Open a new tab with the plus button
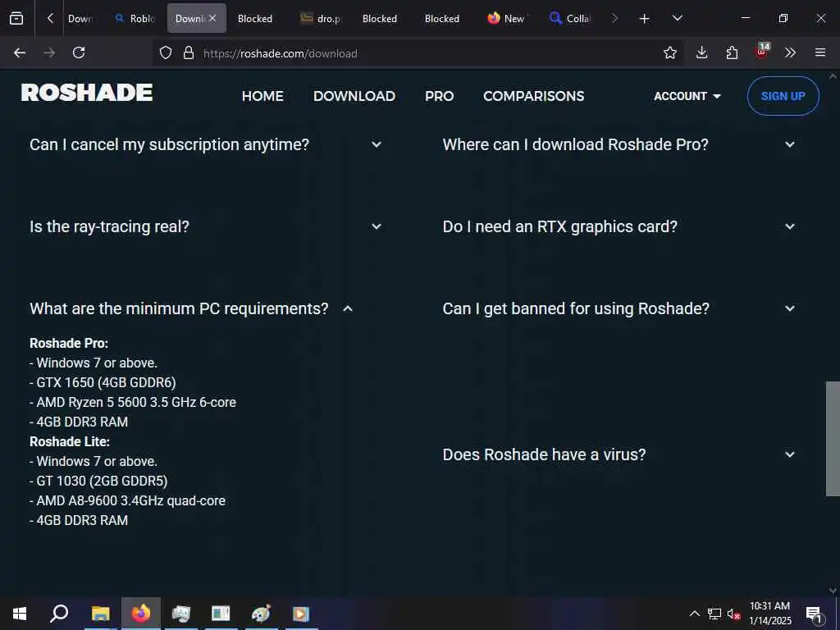Screen dimensions: 840x630 pyautogui.click(x=645, y=19)
